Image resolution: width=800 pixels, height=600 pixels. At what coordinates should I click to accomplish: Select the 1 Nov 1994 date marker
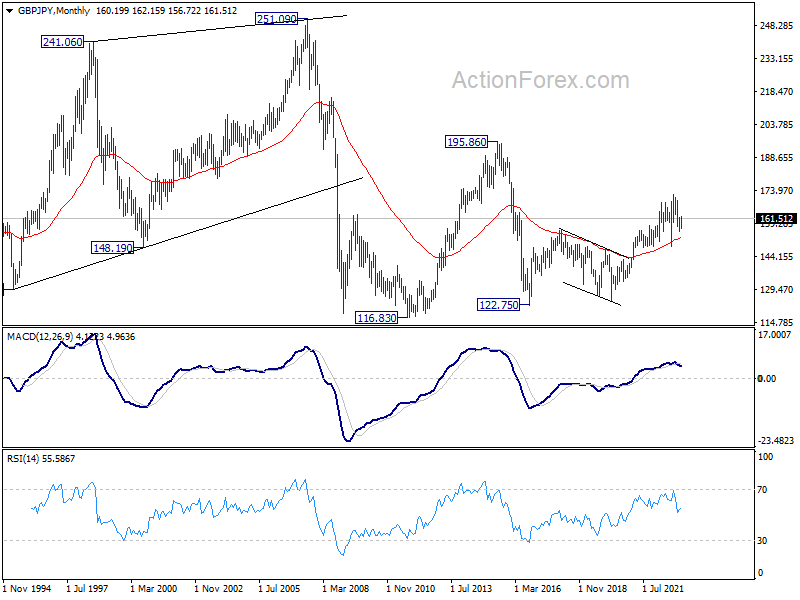click(x=27, y=588)
